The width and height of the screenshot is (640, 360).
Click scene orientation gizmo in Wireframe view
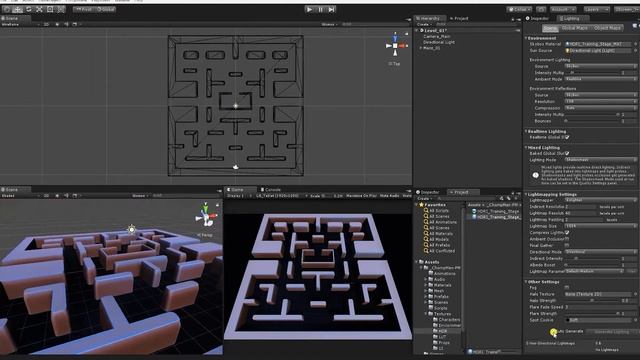point(395,46)
